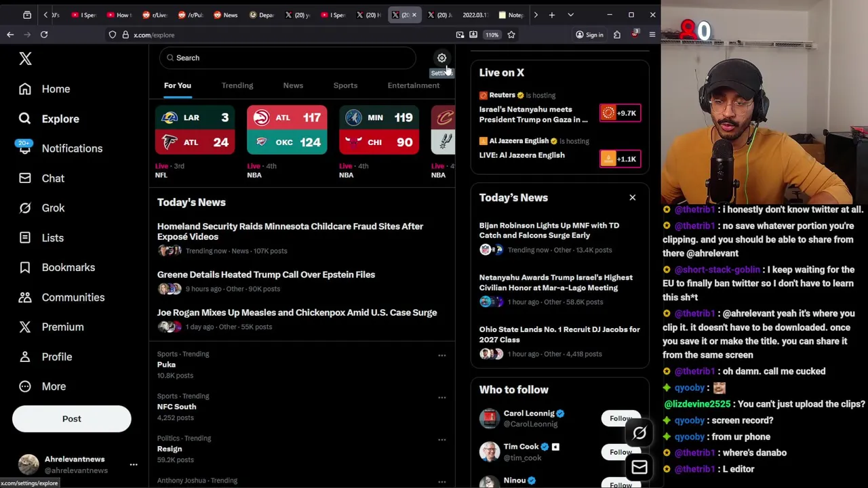Close the Today's News side panel
Viewport: 868px width, 488px height.
[x=632, y=197]
